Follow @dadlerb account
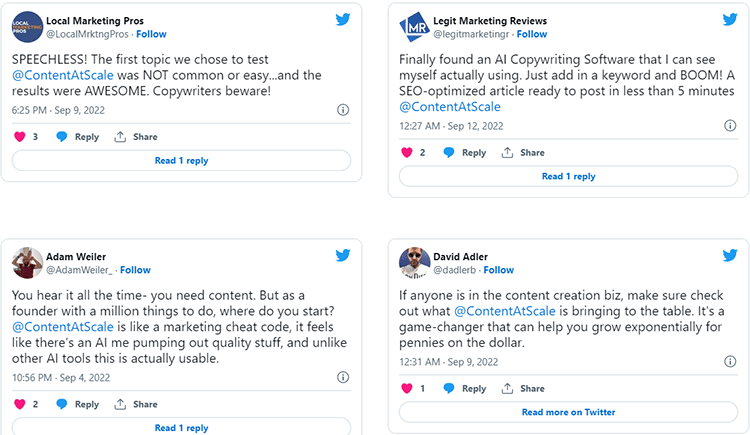 pos(498,270)
